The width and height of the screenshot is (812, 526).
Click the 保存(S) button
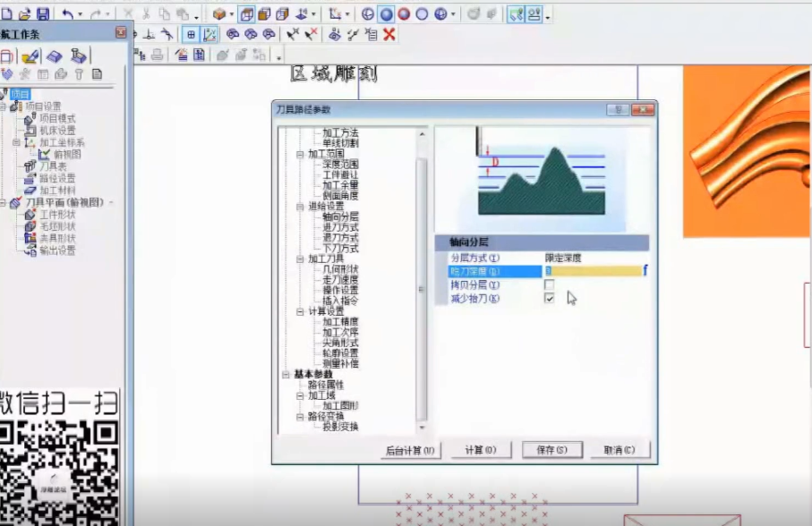click(x=552, y=450)
